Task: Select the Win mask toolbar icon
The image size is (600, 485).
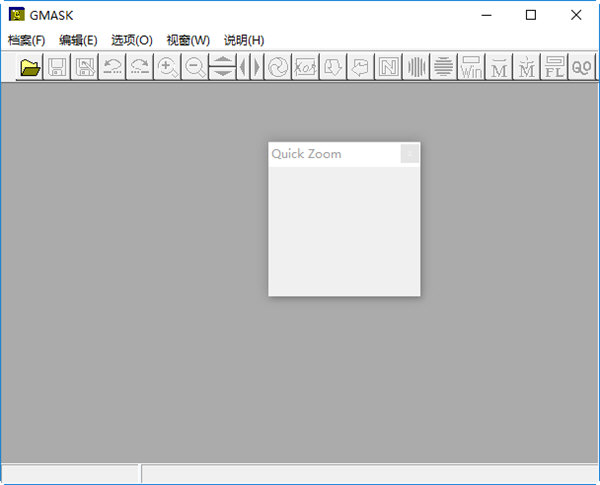Action: pos(471,68)
